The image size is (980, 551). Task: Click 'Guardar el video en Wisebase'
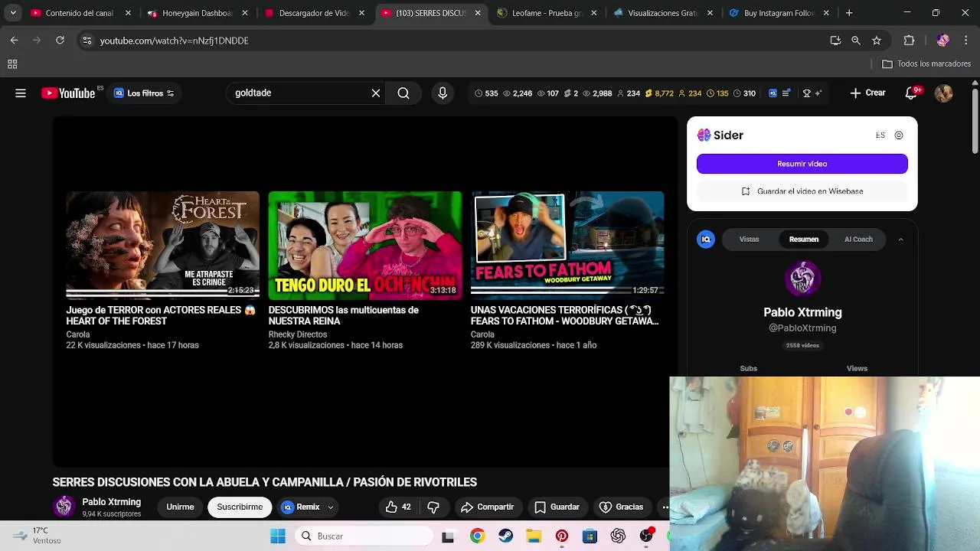(x=802, y=191)
